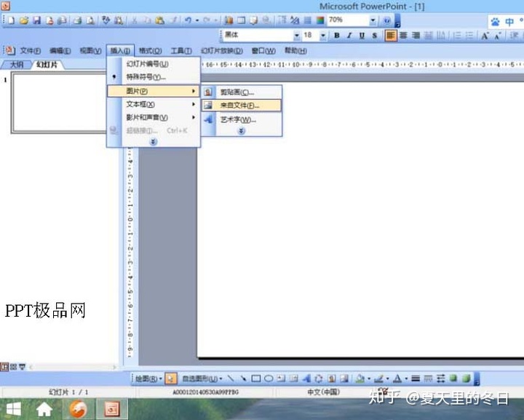Start slide show view button
This screenshot has height=420, width=524.
click(x=22, y=367)
